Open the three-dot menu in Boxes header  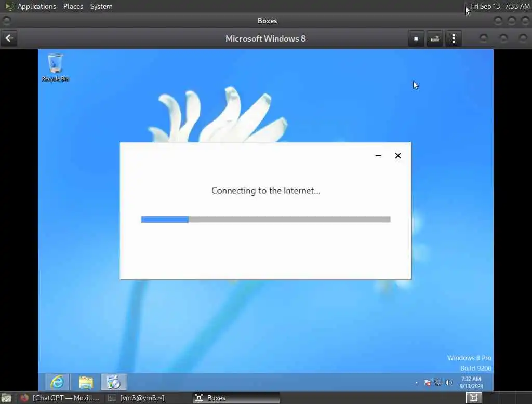click(453, 38)
